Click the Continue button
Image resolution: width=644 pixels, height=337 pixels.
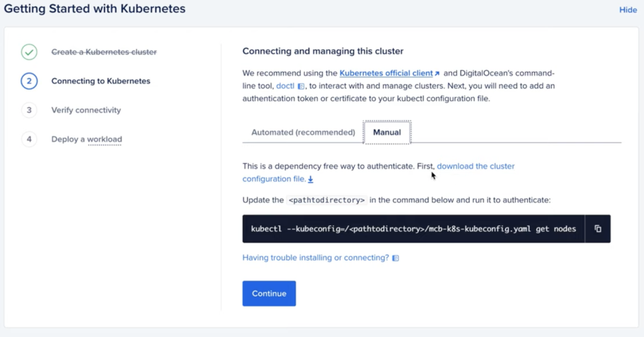click(269, 294)
